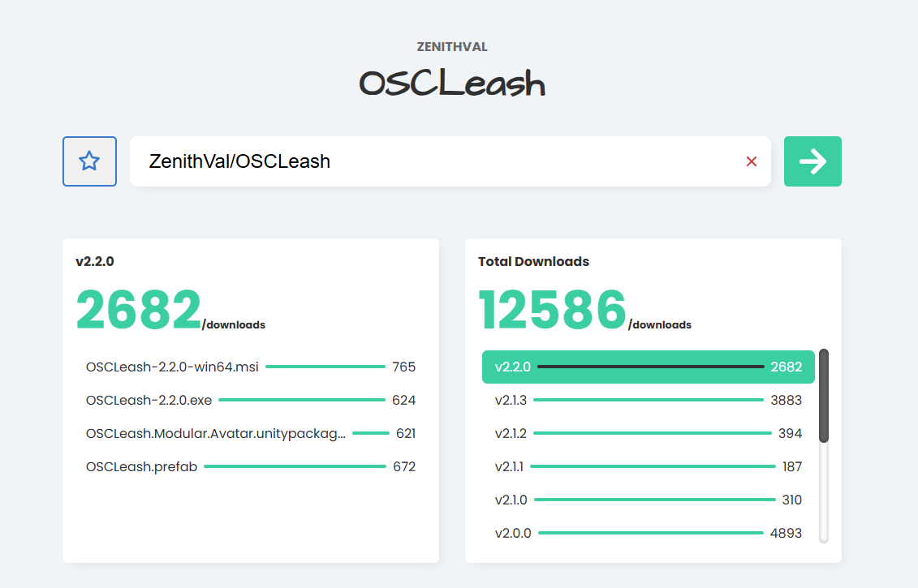Viewport: 918px width, 588px height.
Task: Pick the v2.1.0 release row
Action: [648, 500]
